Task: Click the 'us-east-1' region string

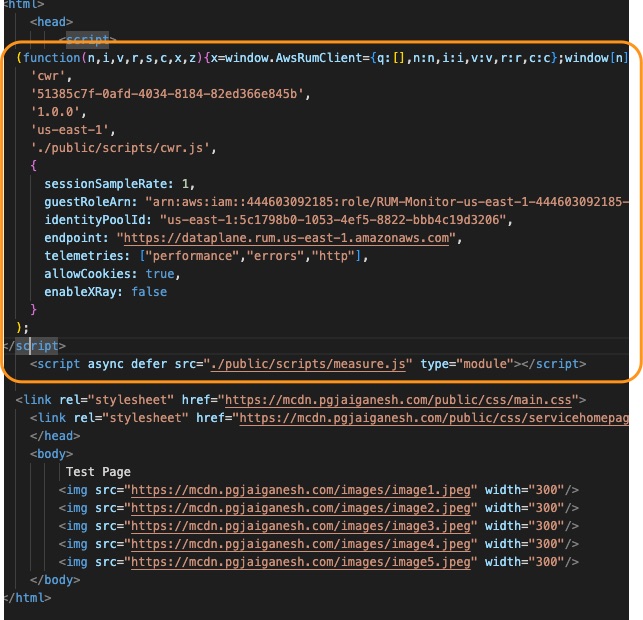Action: click(x=69, y=130)
